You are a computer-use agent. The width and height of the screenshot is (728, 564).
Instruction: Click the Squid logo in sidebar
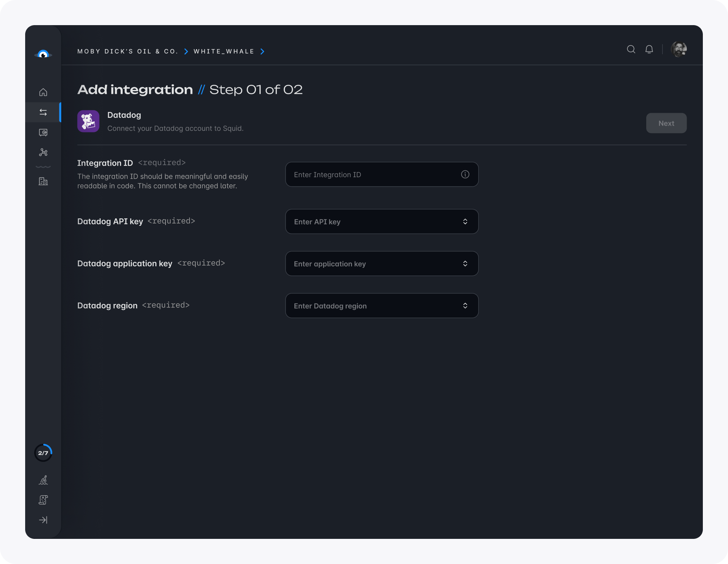point(43,54)
